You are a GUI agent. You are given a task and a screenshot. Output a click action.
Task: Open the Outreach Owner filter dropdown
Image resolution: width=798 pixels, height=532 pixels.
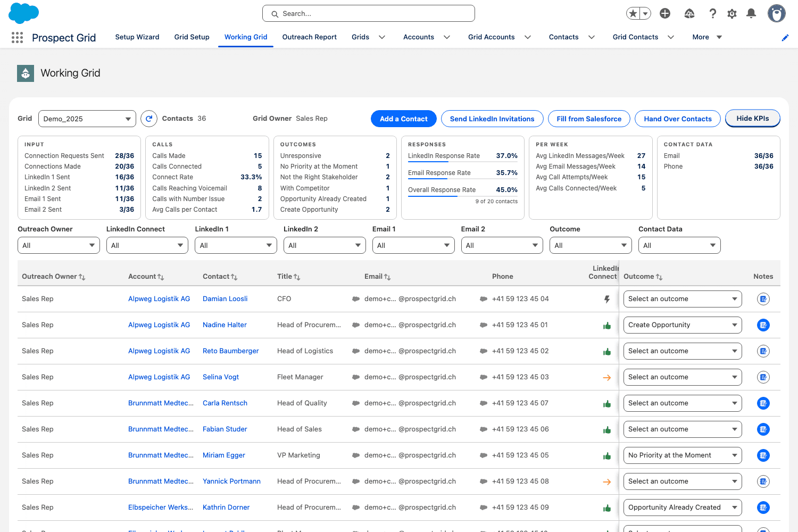tap(59, 245)
